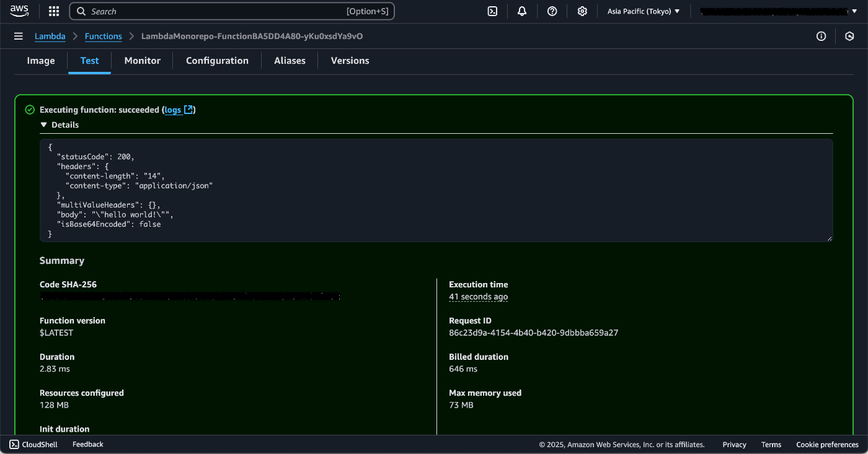This screenshot has height=454, width=868.
Task: Open the function execution logs link
Action: click(x=172, y=110)
